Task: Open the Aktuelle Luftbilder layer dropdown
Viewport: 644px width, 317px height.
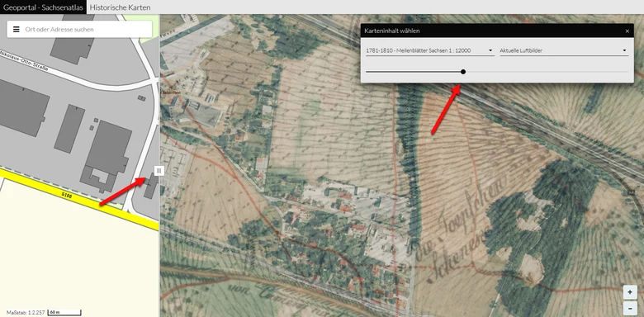Action: click(564, 50)
